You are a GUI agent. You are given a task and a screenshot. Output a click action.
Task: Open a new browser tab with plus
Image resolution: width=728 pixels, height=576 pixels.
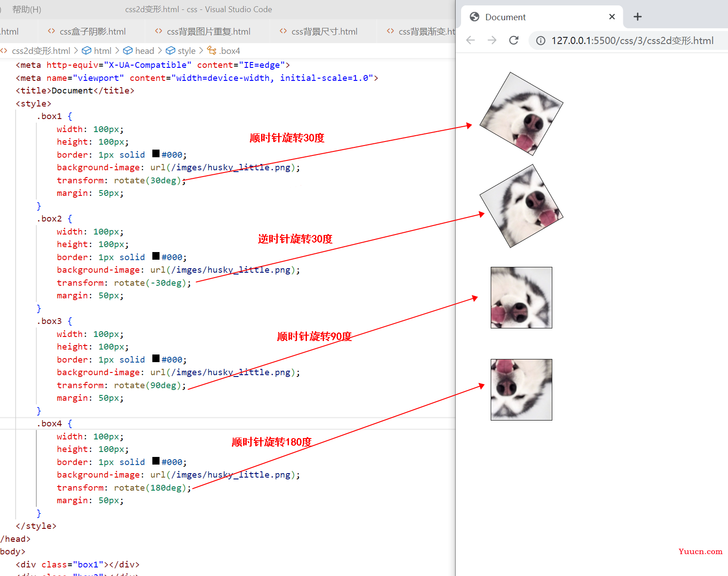[637, 17]
